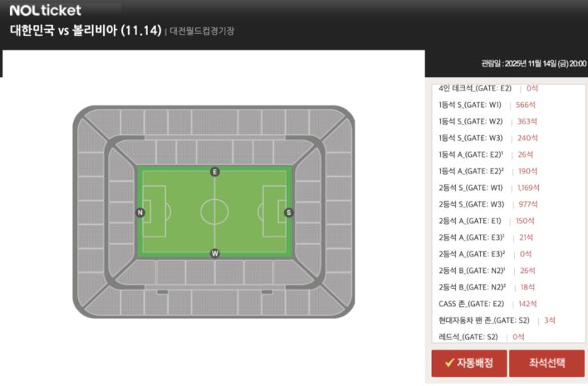
Task: Click the 좌석선택 seat selection button
Action: pyautogui.click(x=547, y=363)
